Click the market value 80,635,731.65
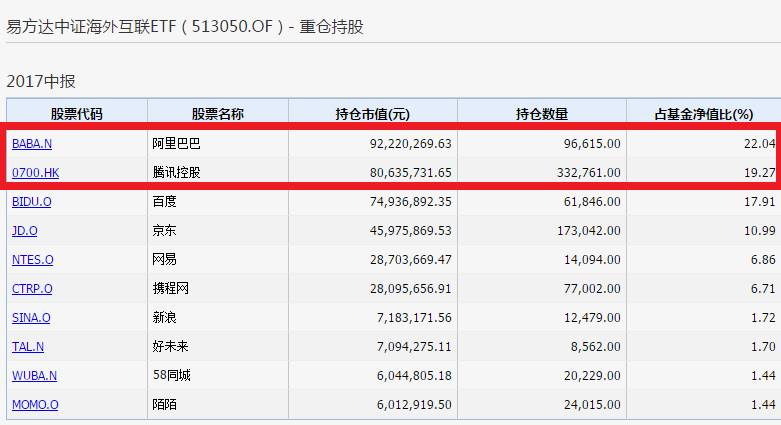781x425 pixels. pos(410,173)
